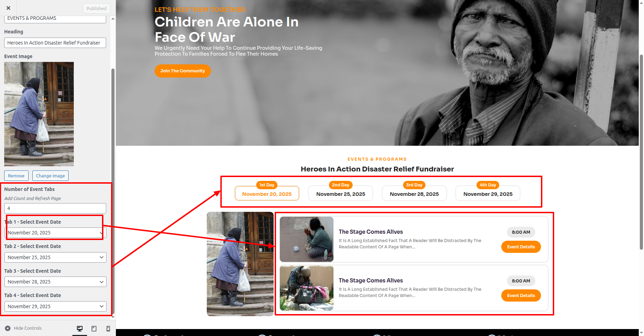Image resolution: width=644 pixels, height=336 pixels.
Task: Click the Heading text input field
Action: [x=55, y=43]
